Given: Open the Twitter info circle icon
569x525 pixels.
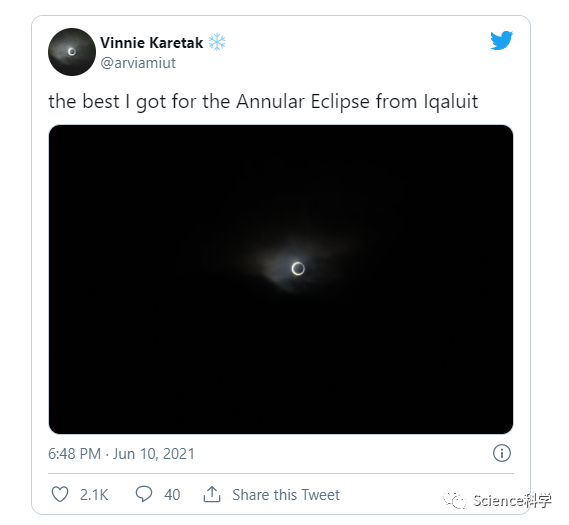Looking at the screenshot, I should [x=502, y=453].
